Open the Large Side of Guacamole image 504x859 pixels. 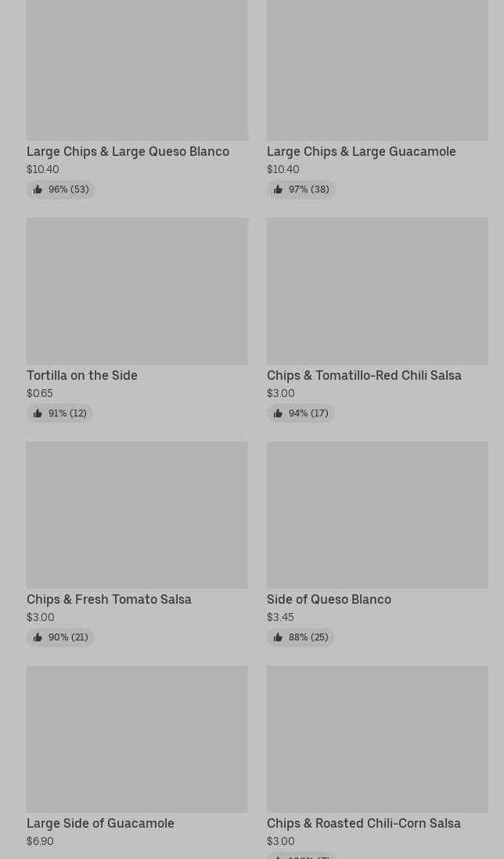(137, 739)
